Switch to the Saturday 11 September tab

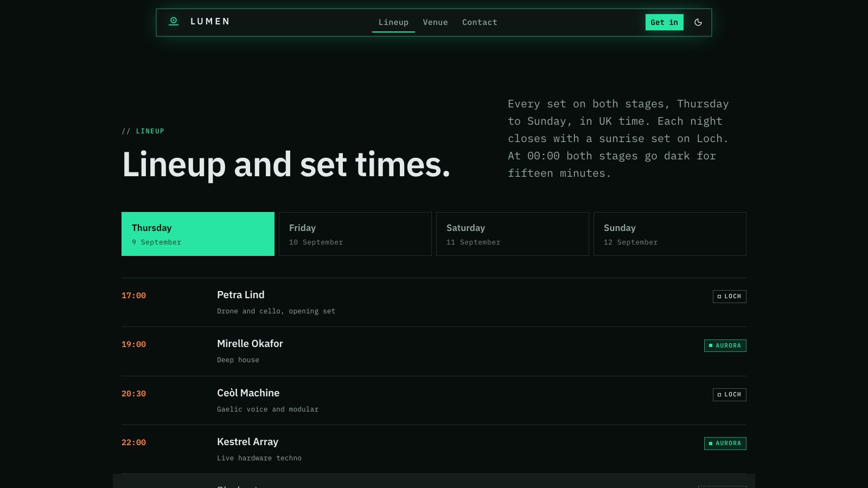click(x=513, y=234)
